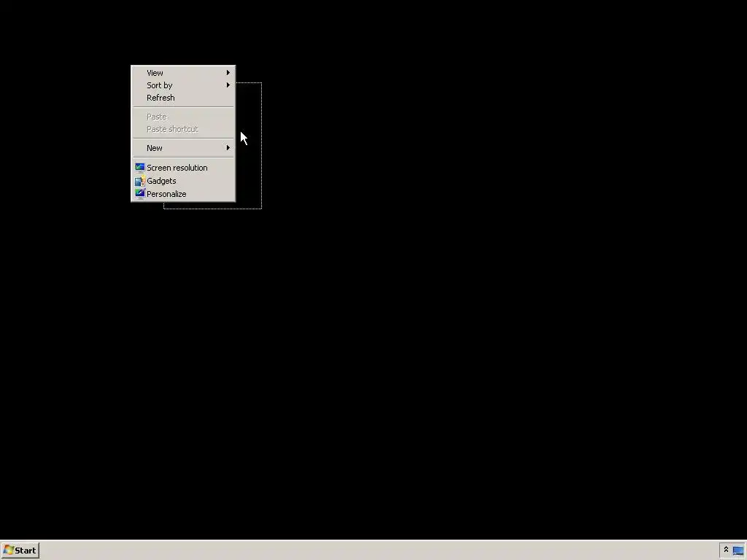This screenshot has width=747, height=560.
Task: Open the View submenu in context menu
Action: coord(183,73)
